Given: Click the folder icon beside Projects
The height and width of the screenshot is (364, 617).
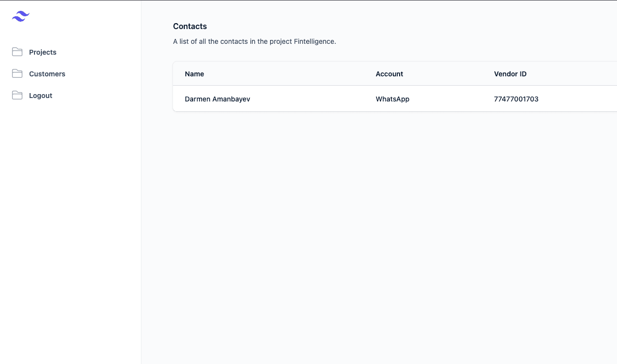Looking at the screenshot, I should (17, 52).
